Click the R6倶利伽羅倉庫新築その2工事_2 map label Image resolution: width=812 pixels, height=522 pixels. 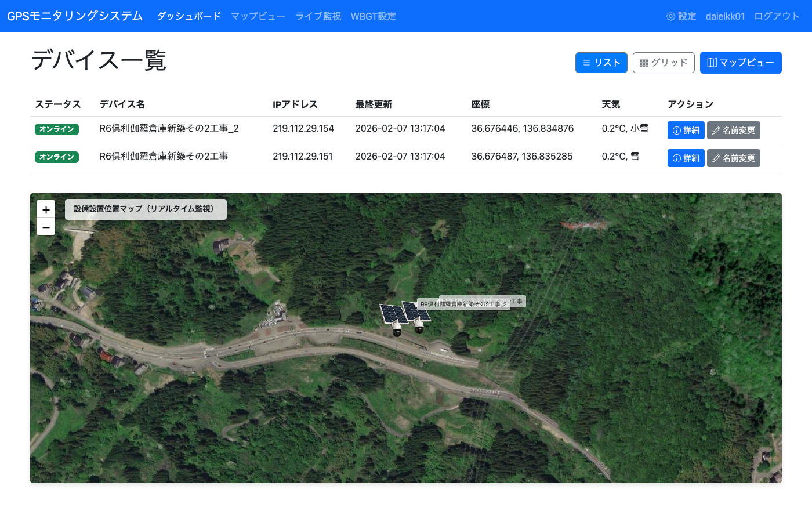463,304
